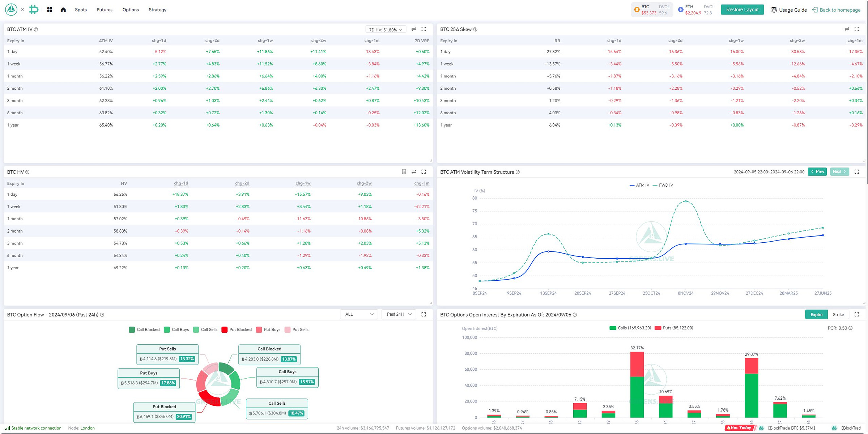Open the Futures menu
The image size is (868, 434).
(x=105, y=10)
